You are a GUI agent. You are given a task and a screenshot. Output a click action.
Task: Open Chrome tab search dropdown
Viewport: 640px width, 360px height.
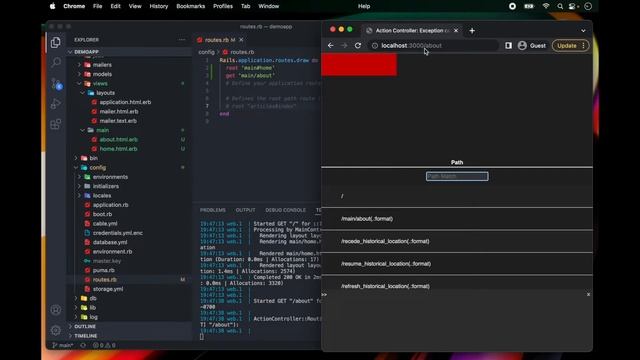pyautogui.click(x=583, y=31)
